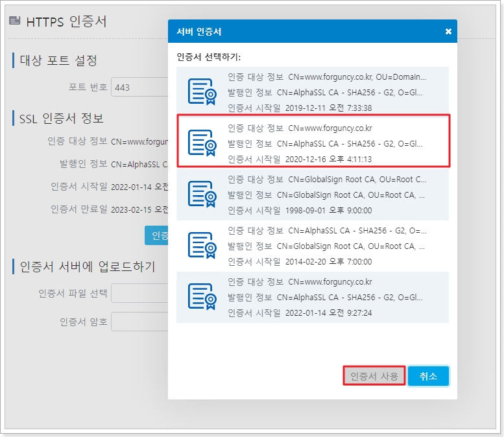Screen dimensions: 504x437
Task: Click certificate icon for 2020-12-16 entry
Action: tap(201, 143)
